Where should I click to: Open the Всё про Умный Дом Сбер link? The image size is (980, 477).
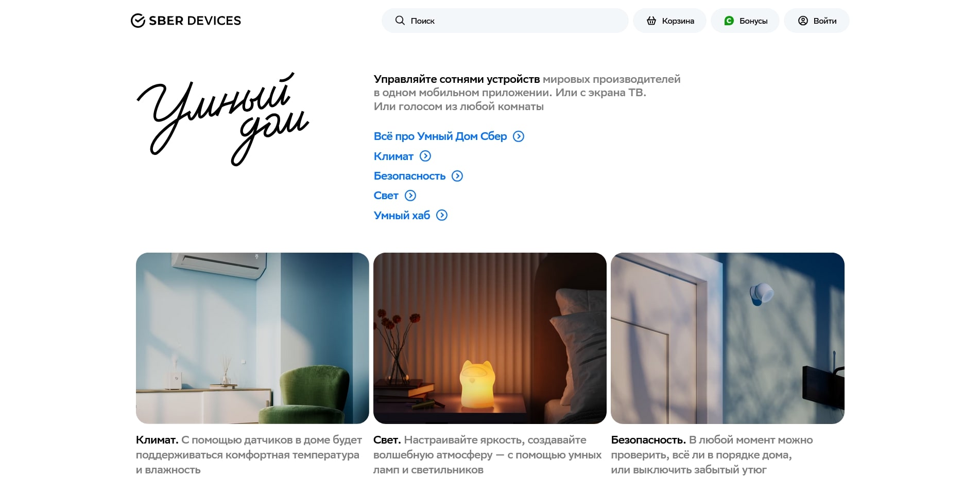[440, 136]
